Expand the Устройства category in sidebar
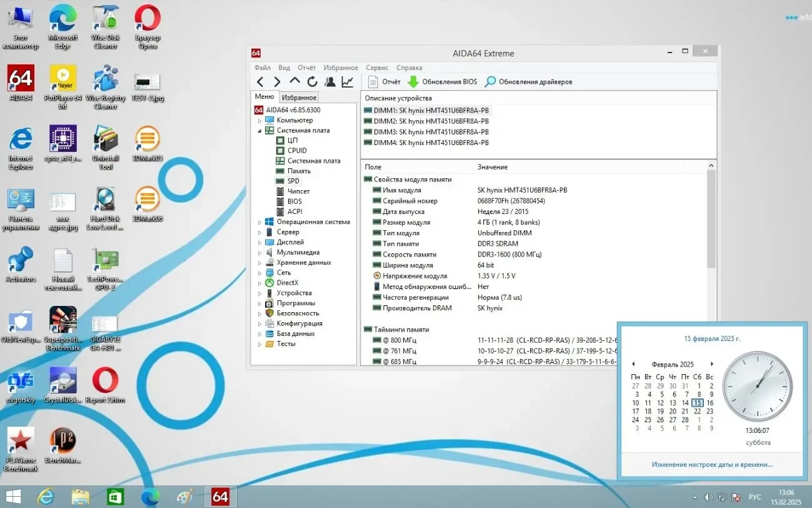The height and width of the screenshot is (508, 812). point(259,293)
